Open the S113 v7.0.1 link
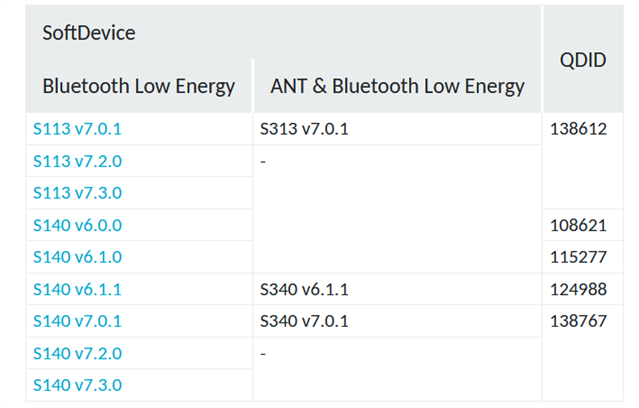The image size is (639, 408). point(77,129)
